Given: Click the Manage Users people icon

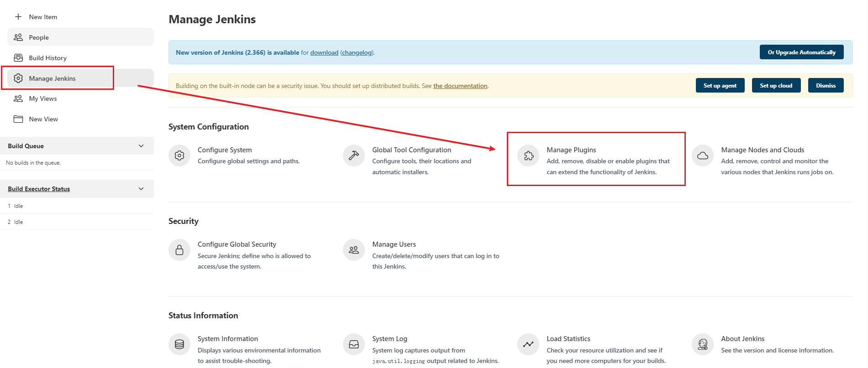Looking at the screenshot, I should [354, 250].
